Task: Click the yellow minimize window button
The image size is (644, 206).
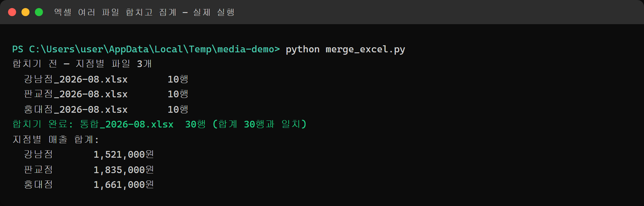Action: coord(25,12)
